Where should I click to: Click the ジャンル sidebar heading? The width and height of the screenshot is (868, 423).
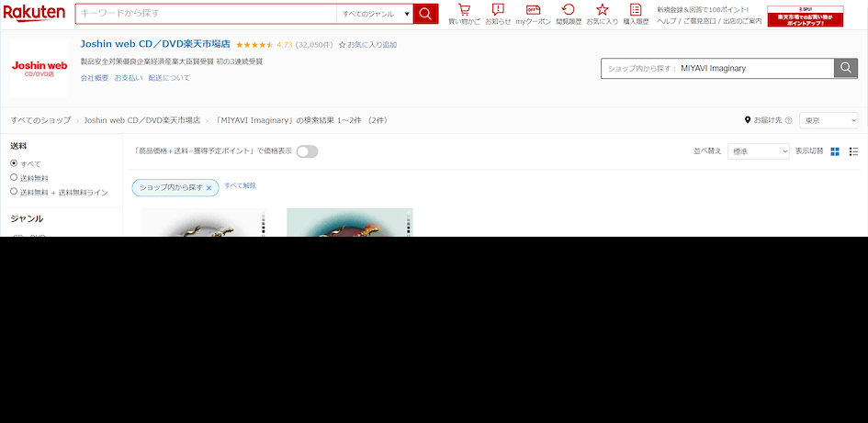tap(27, 218)
